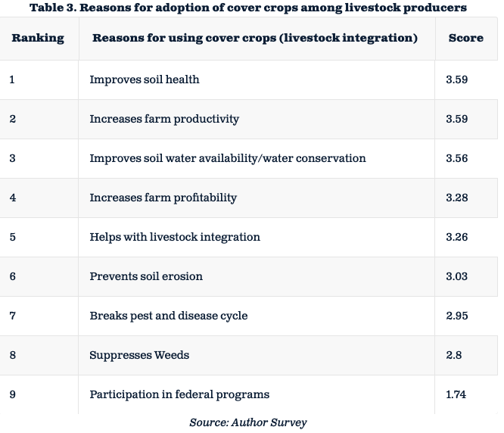
Task: Select the Increases farm profitability cell
Action: [x=163, y=198]
